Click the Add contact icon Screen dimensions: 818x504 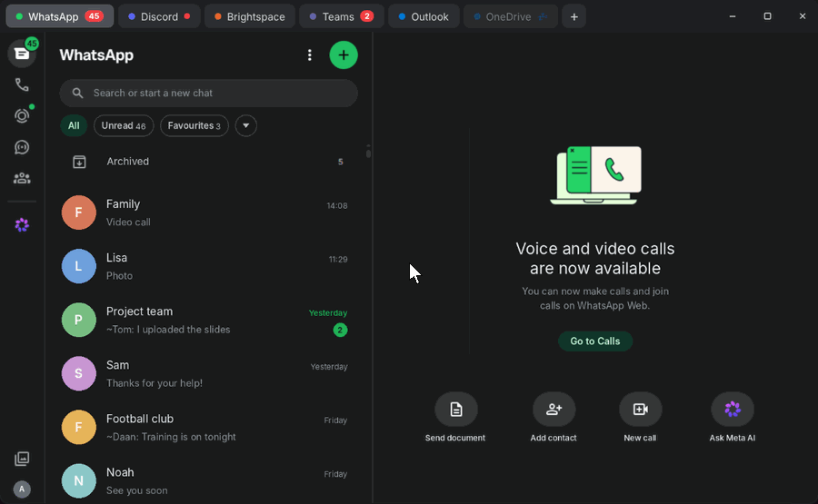click(x=554, y=410)
